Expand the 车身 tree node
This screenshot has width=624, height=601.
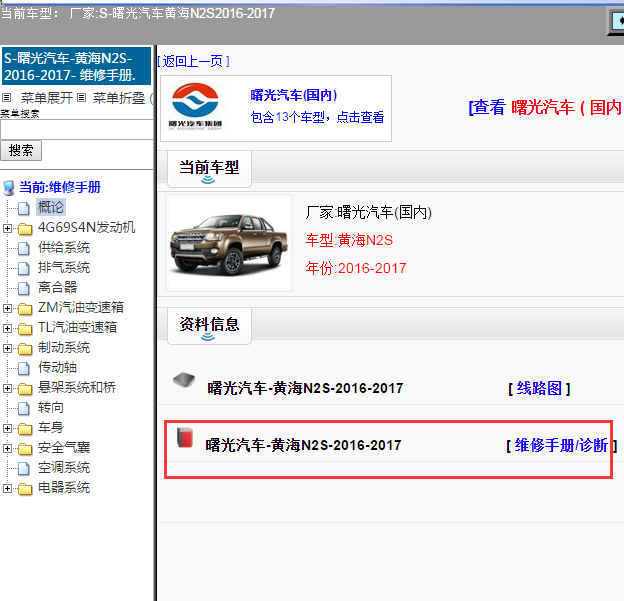7,429
